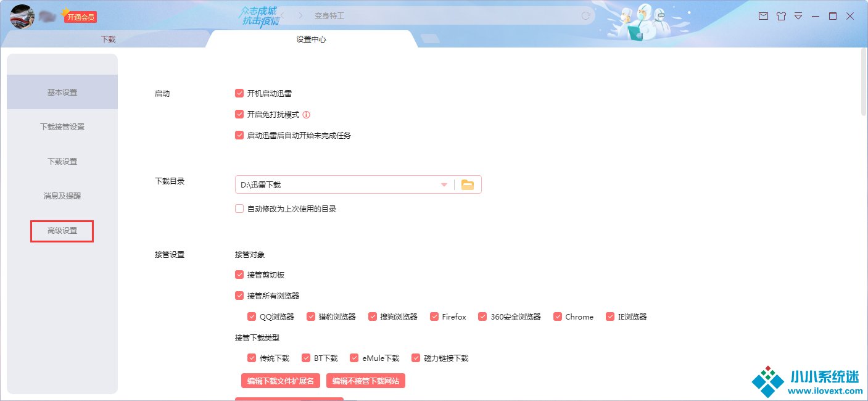The height and width of the screenshot is (401, 868).
Task: Click the new tab button
Action: [430, 39]
